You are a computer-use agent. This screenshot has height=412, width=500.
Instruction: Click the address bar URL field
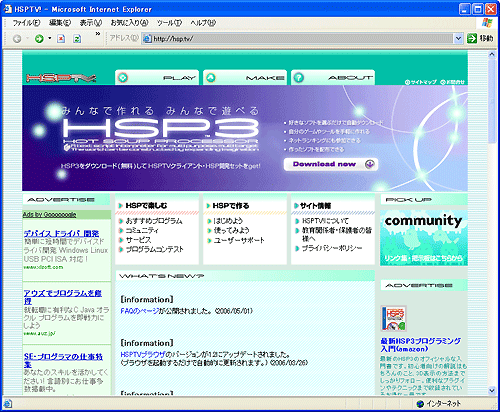pos(298,39)
